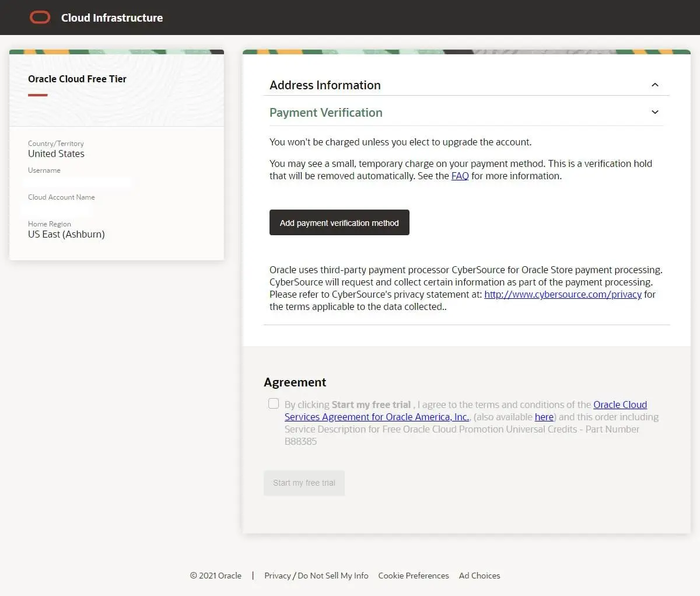700x596 pixels.
Task: Click the © 2021 Oracle text
Action: (x=216, y=576)
